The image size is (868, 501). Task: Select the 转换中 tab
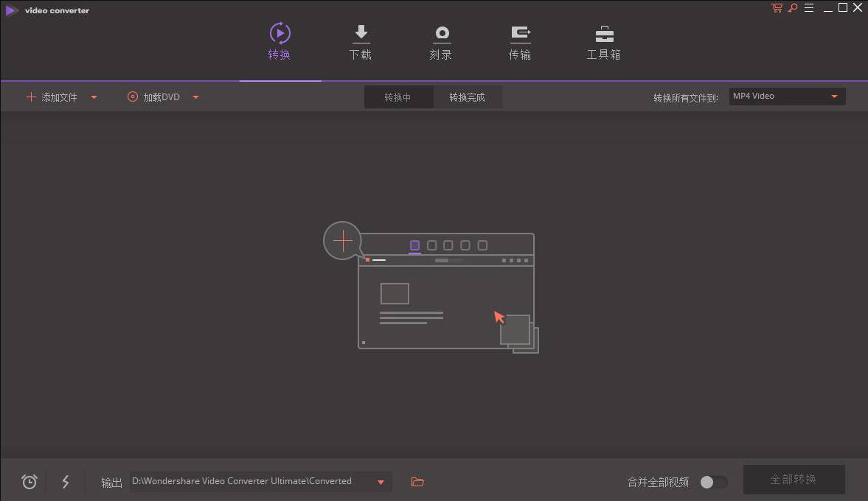point(398,97)
